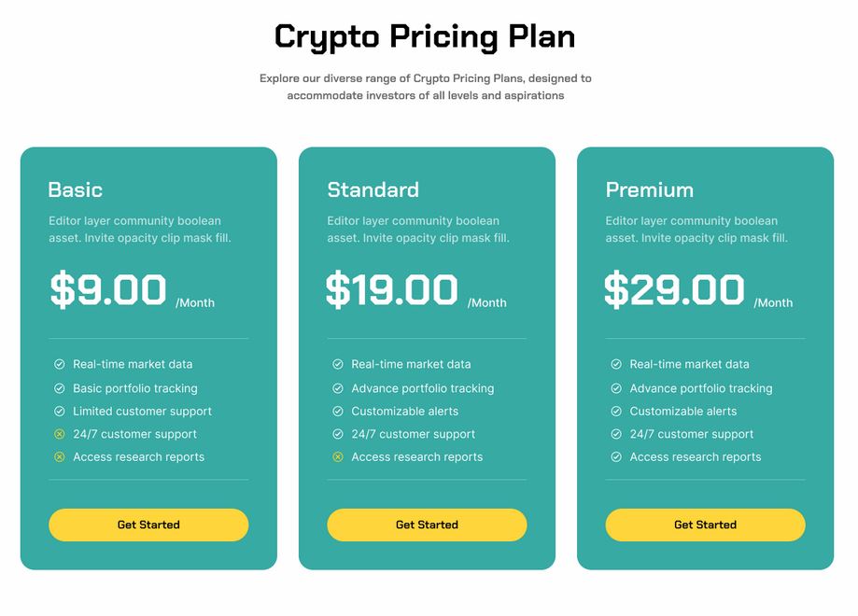Click cross icon beside Basic Access research reports

tap(60, 456)
